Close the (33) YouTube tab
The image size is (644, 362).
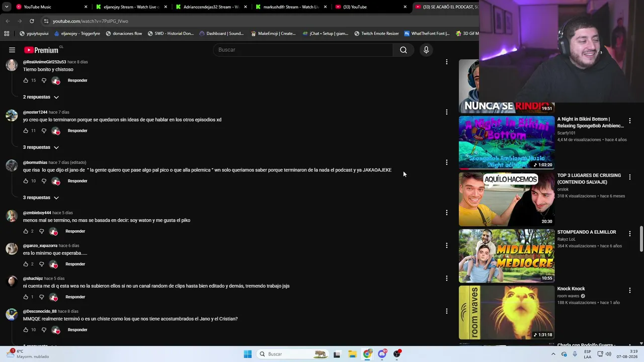405,7
